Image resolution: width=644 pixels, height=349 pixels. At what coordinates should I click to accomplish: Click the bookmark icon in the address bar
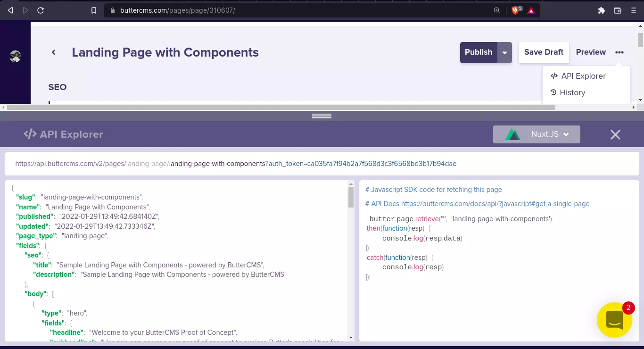[94, 10]
